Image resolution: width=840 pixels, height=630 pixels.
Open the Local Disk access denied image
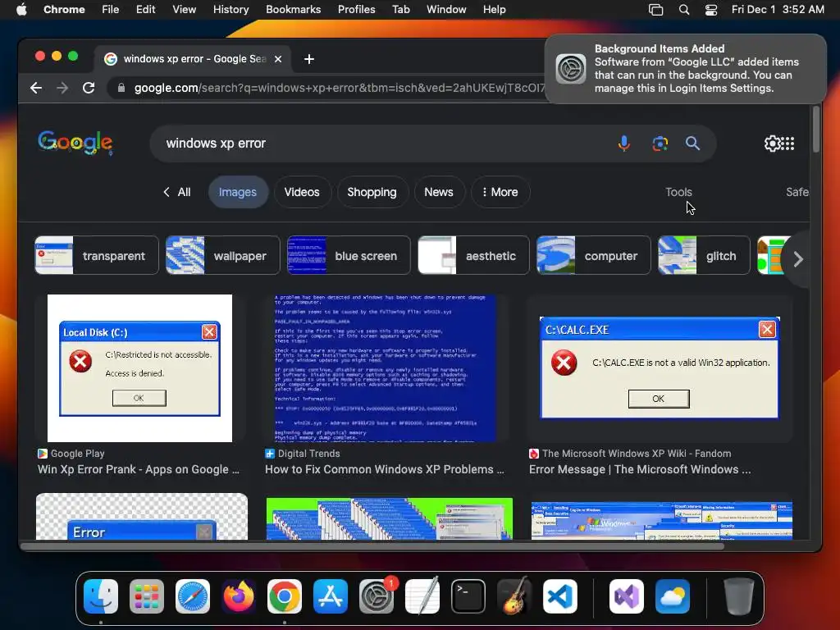click(x=139, y=368)
